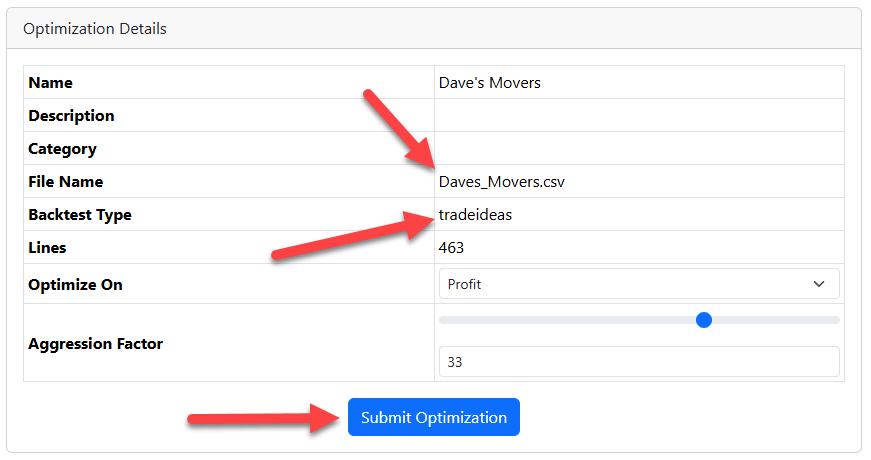
Task: Click the Backtest Type row label
Action: pyautogui.click(x=80, y=215)
